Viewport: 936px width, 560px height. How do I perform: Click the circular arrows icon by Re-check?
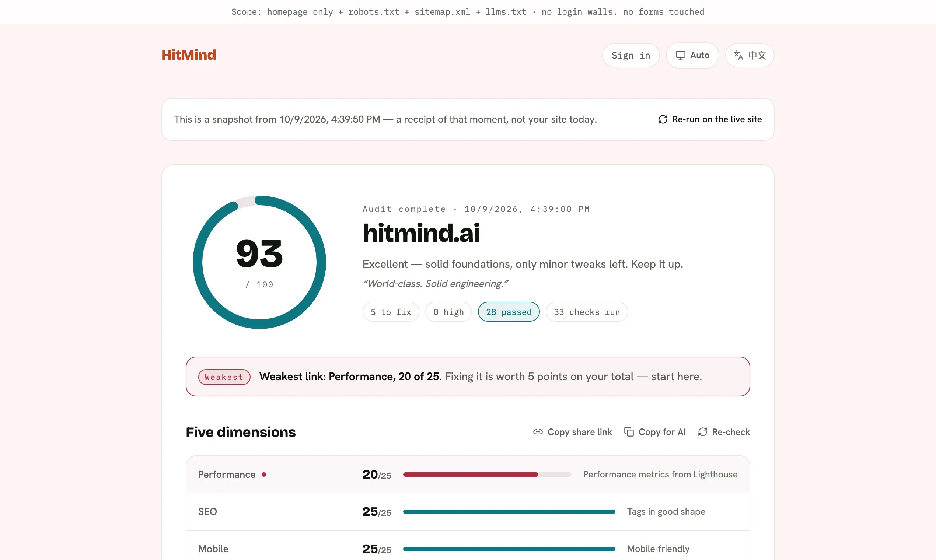(702, 432)
